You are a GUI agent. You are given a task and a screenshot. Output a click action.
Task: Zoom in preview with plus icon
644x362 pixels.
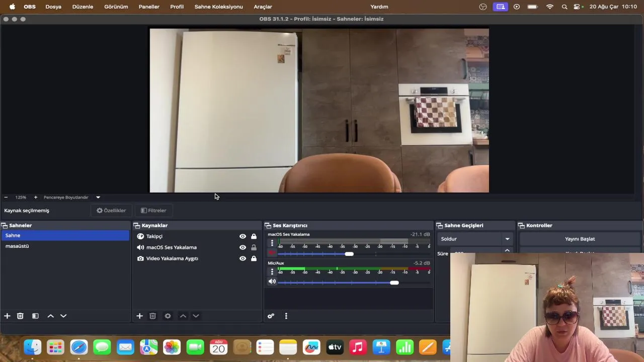coord(35,197)
